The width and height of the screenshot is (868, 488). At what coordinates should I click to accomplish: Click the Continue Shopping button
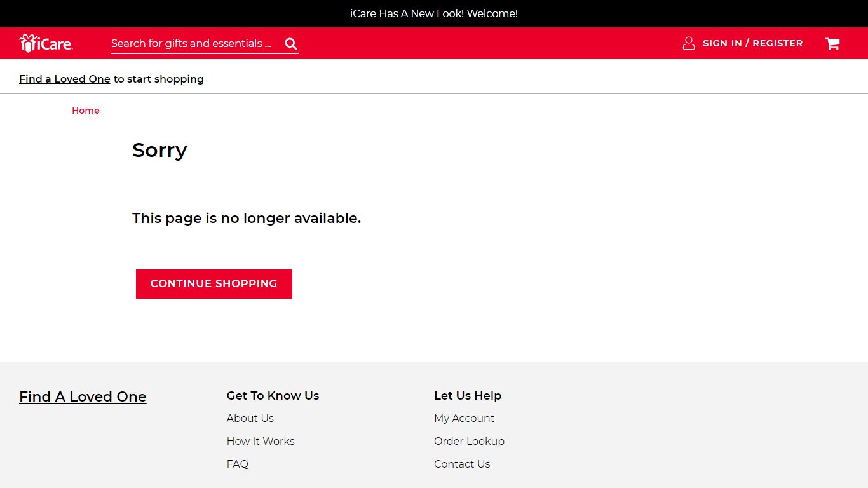click(214, 283)
